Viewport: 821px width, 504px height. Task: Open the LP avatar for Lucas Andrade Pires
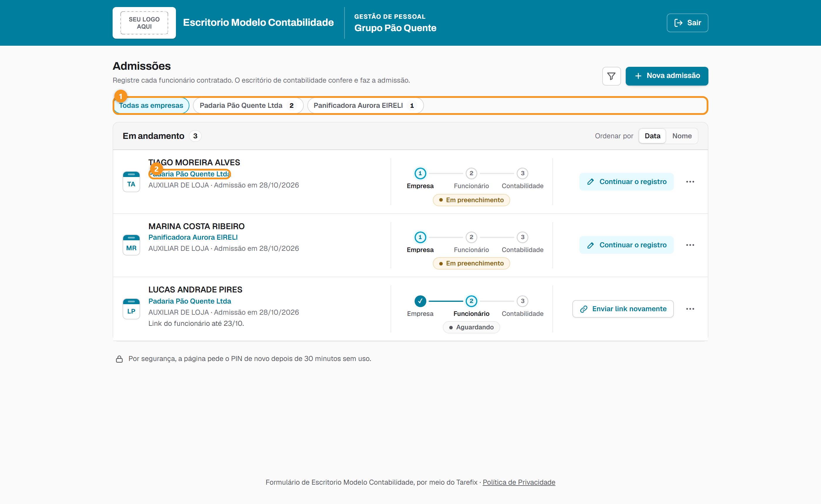131,309
